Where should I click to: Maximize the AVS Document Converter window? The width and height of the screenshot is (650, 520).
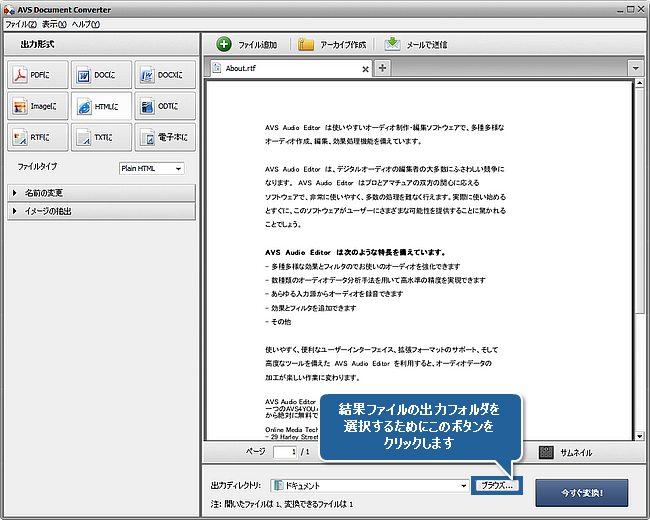pos(630,9)
